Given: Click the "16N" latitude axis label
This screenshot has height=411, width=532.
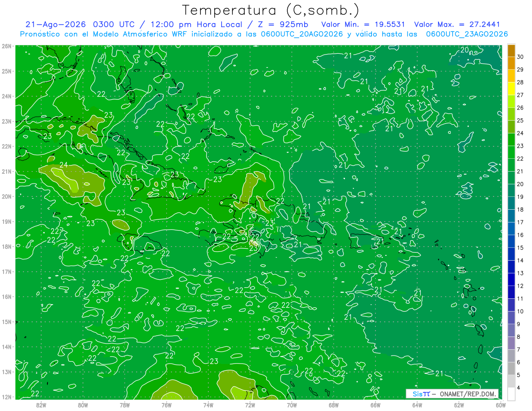Looking at the screenshot, I should 7,297.
